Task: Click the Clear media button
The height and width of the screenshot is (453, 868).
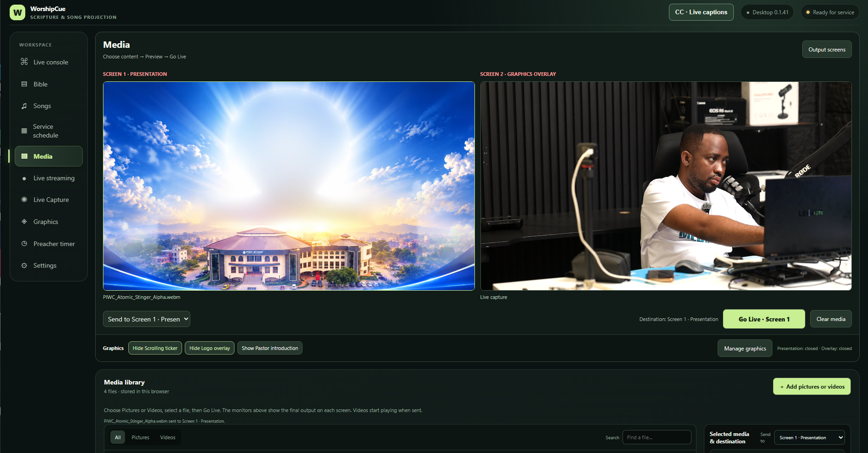Action: [831, 319]
